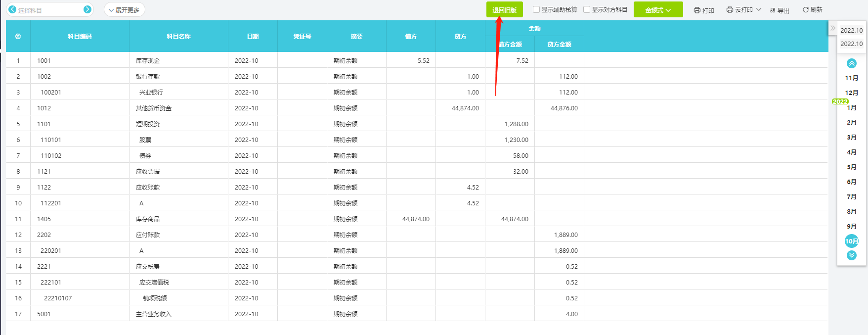Click the 导出 export icon

(773, 10)
